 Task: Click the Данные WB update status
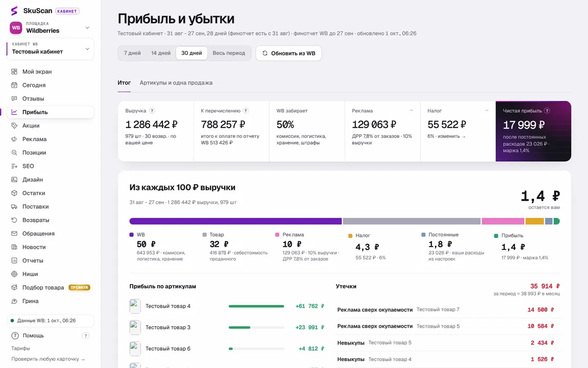[50, 321]
